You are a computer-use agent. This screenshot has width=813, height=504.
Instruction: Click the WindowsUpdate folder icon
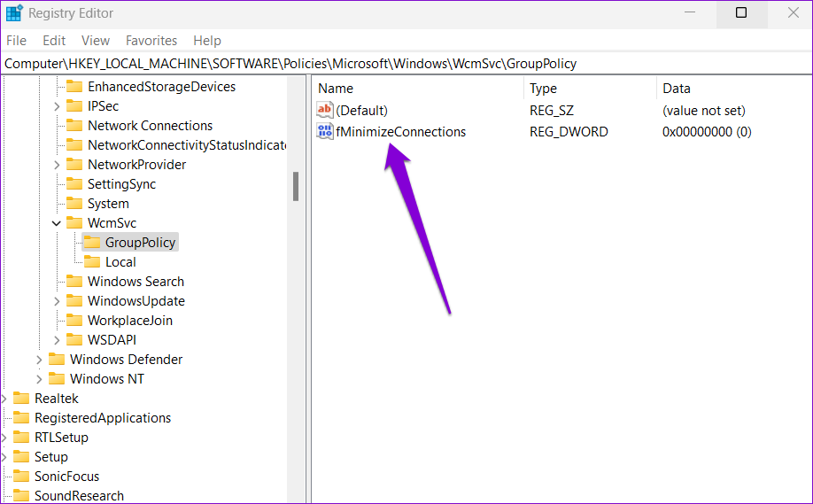click(x=74, y=301)
